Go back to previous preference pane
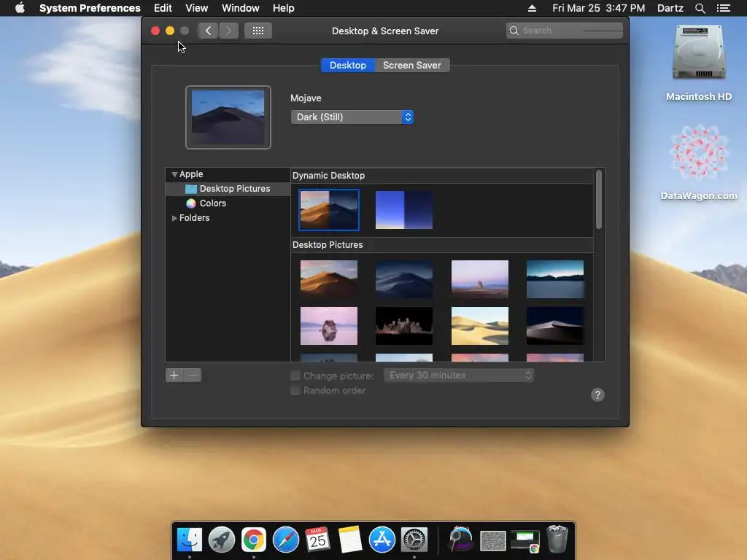The width and height of the screenshot is (747, 560). pos(208,31)
